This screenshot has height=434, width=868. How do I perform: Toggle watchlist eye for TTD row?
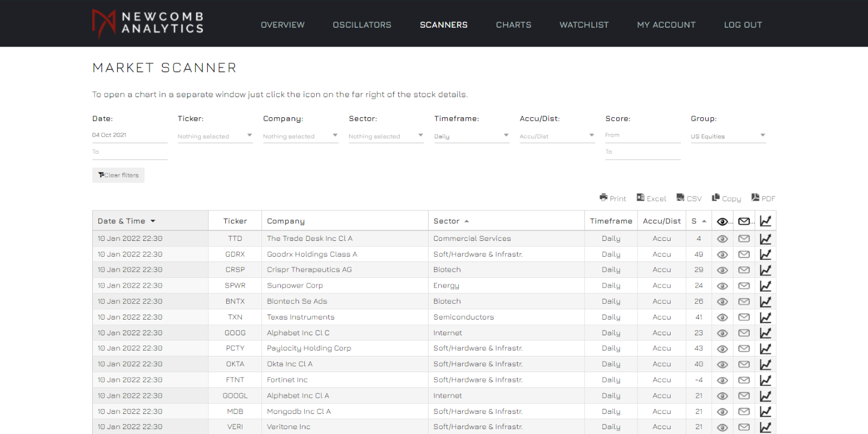[x=722, y=239]
